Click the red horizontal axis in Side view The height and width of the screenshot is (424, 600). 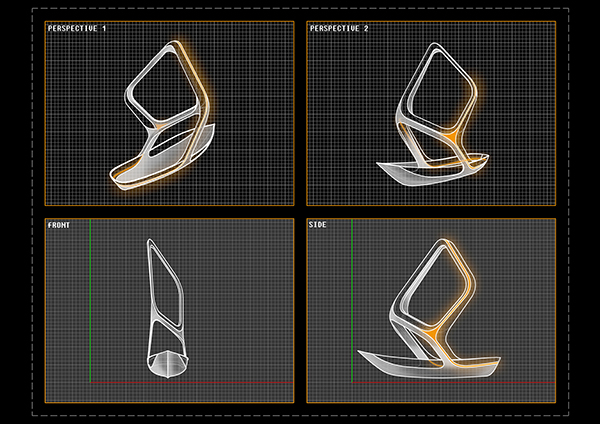coord(453,382)
